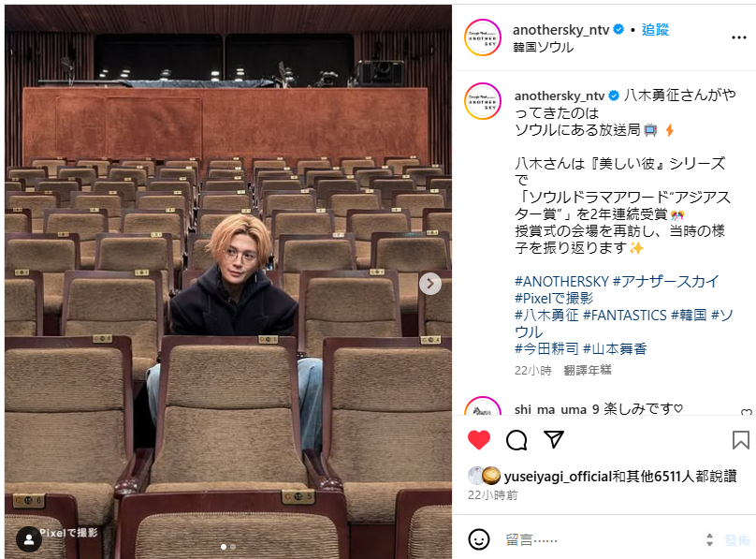Open the three-dot more options menu
Viewport: 756px width, 559px height.
738,37
